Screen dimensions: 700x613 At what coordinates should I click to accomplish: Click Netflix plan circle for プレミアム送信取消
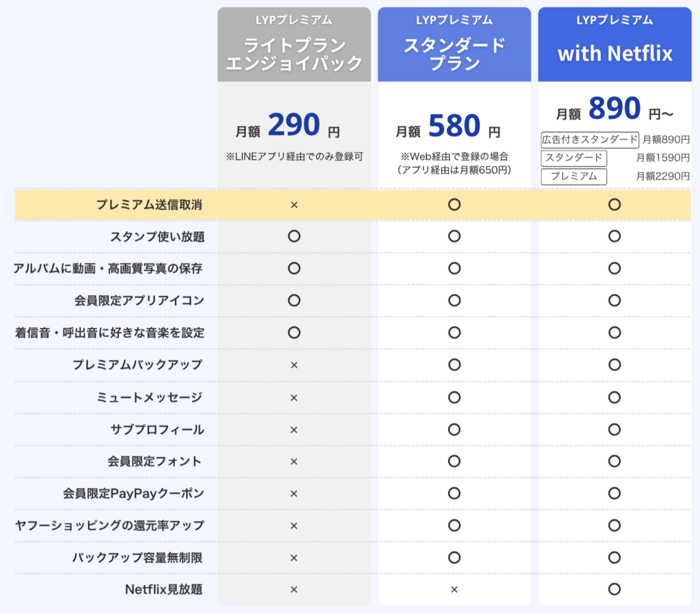coord(615,204)
